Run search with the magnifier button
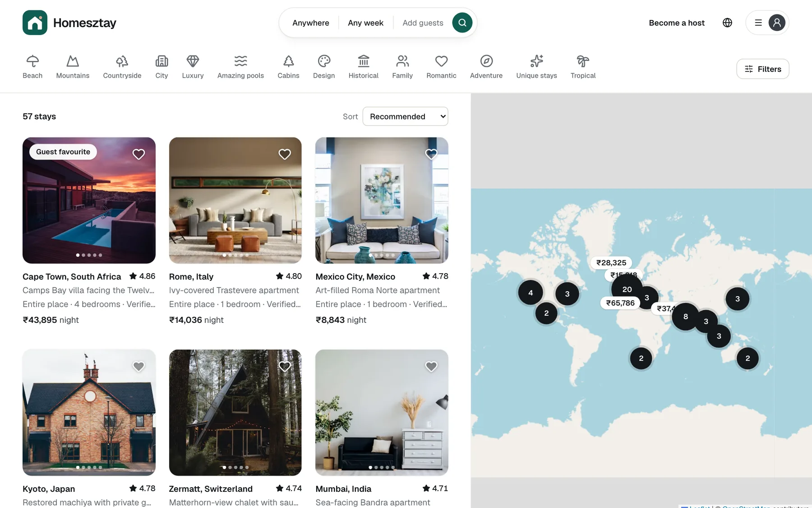The height and width of the screenshot is (508, 812). pyautogui.click(x=462, y=23)
